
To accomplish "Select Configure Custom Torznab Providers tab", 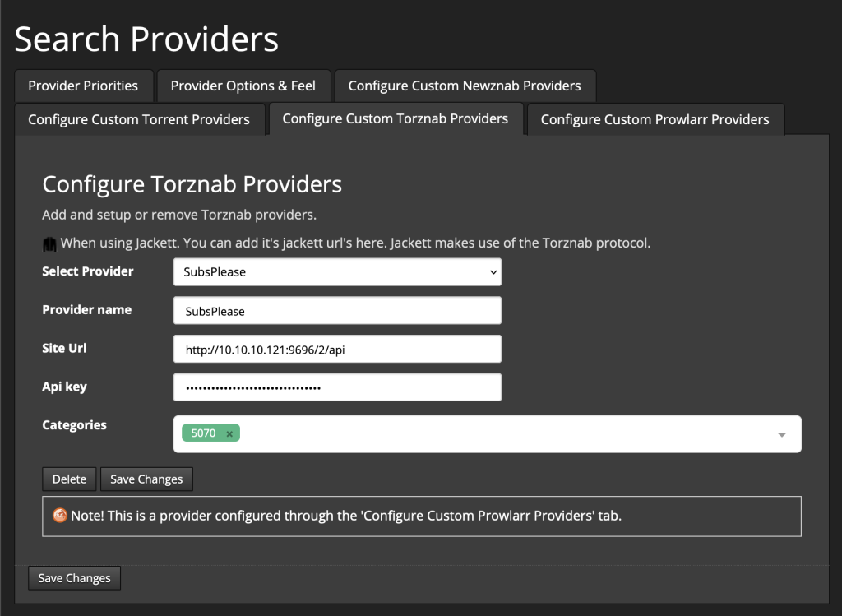I will tap(396, 118).
